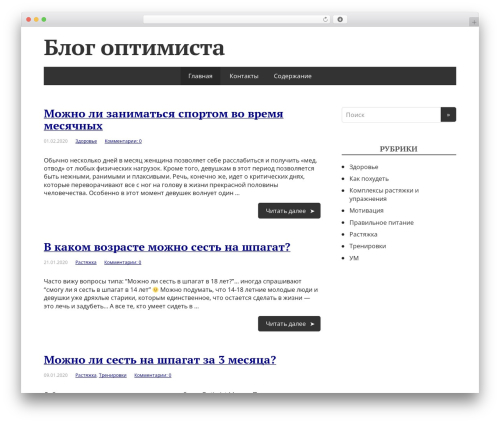This screenshot has height=423, width=500.
Task: Open post Можно ли сесть на шпагат за 3 месяца
Action: (160, 360)
